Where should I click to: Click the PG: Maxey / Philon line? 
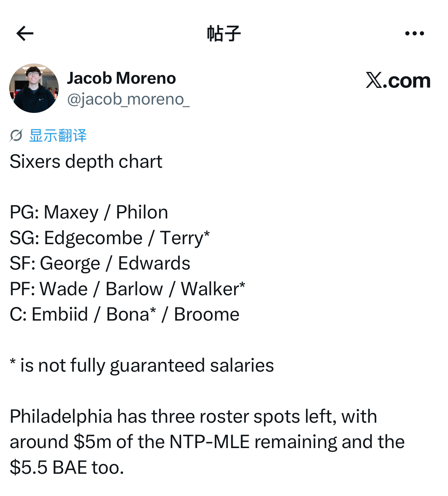[x=89, y=212]
